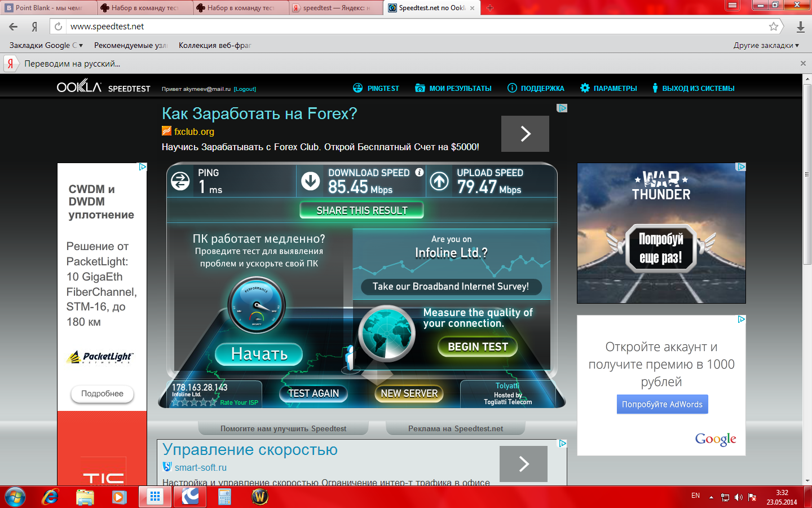Click Попробуйте AdWords button
The width and height of the screenshot is (812, 508).
coord(662,404)
